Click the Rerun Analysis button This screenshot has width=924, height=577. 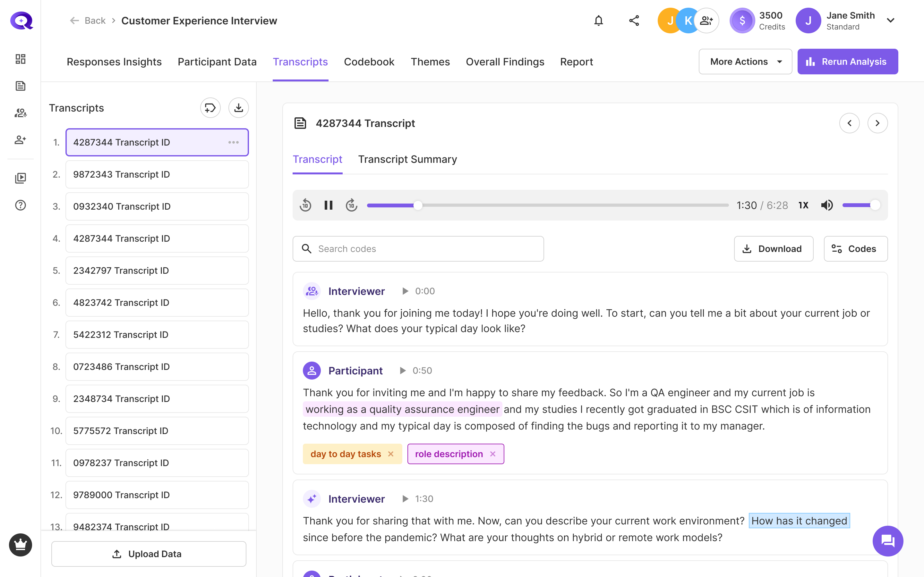click(x=847, y=62)
